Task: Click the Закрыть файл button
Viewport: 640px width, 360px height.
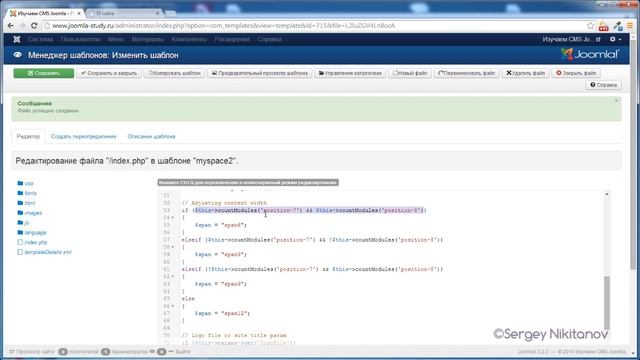Action: (576, 73)
